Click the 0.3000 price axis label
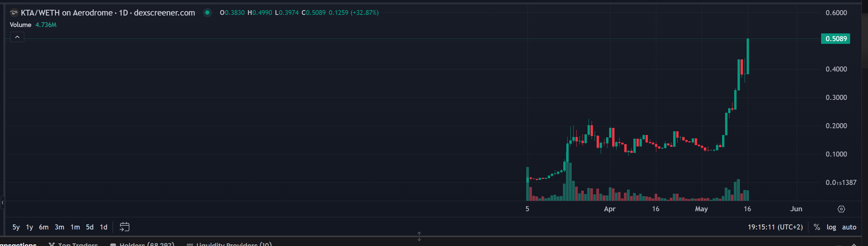The width and height of the screenshot is (868, 246). click(836, 98)
